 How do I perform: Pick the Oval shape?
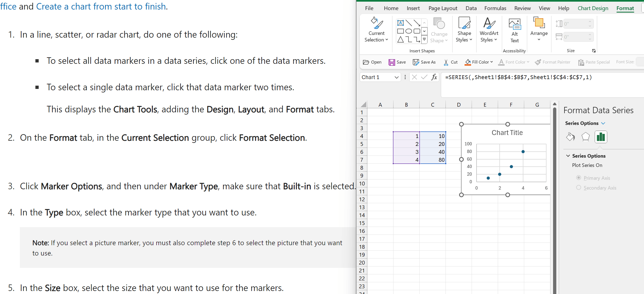click(x=409, y=31)
